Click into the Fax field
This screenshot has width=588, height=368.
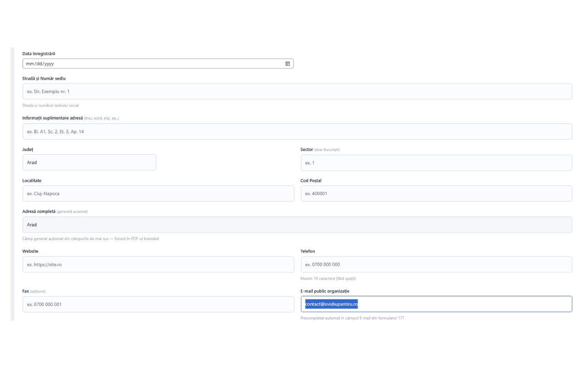pos(158,304)
